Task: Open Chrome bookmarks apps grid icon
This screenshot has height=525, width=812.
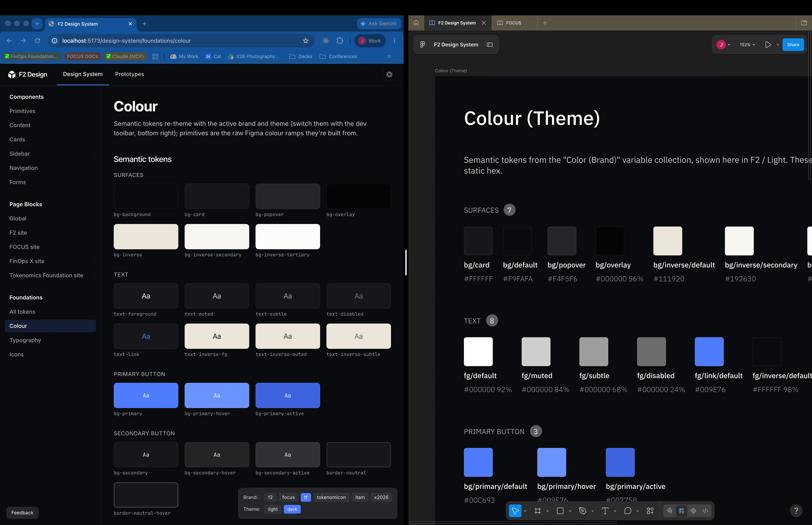Action: [x=155, y=57]
